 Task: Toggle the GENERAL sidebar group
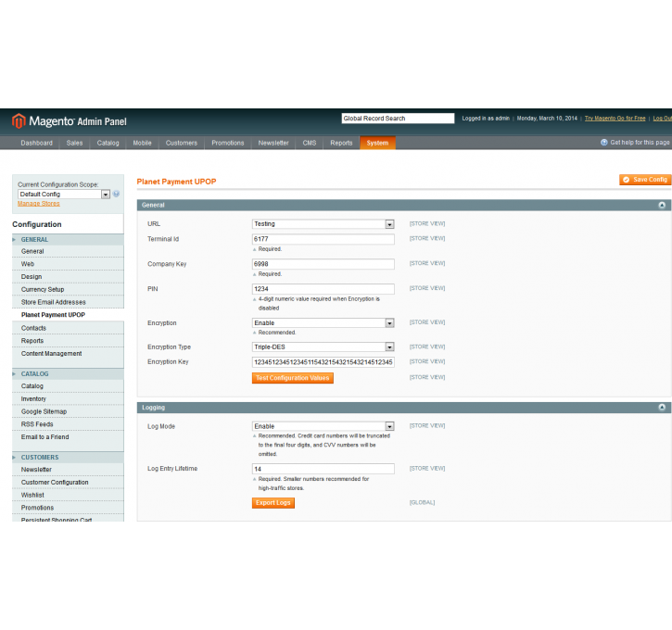click(x=68, y=239)
